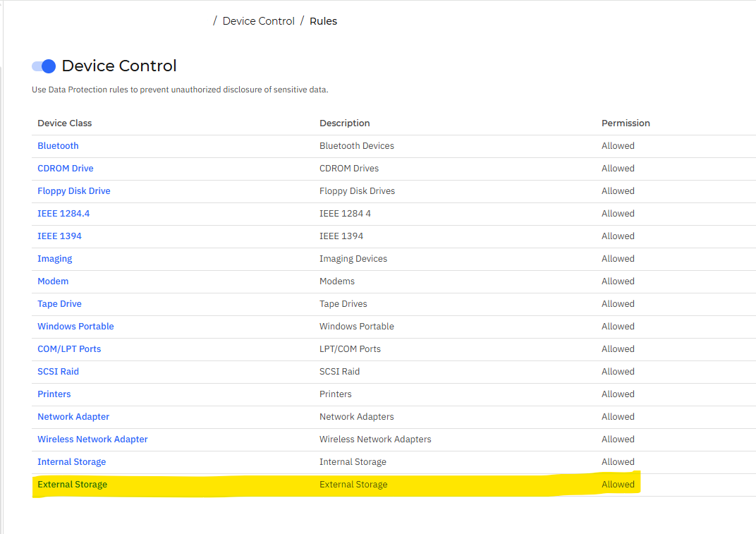Select the Bluetooth Devices description cell
756x534 pixels.
click(x=357, y=146)
